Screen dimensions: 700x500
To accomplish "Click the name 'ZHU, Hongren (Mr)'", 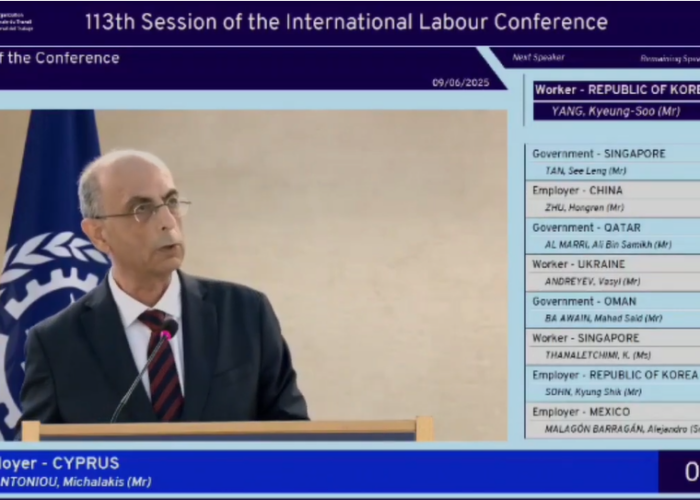I will pos(584,208).
